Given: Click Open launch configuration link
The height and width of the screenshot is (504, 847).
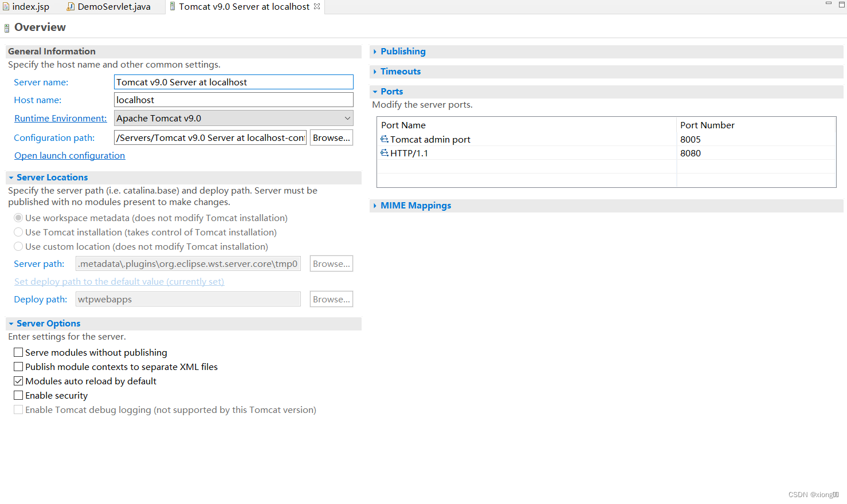Looking at the screenshot, I should (69, 155).
